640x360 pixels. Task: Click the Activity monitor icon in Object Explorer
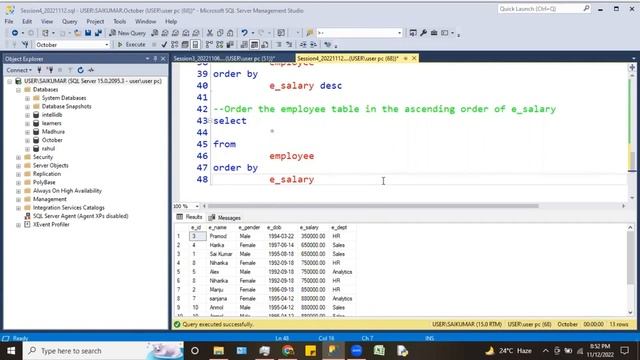point(91,70)
